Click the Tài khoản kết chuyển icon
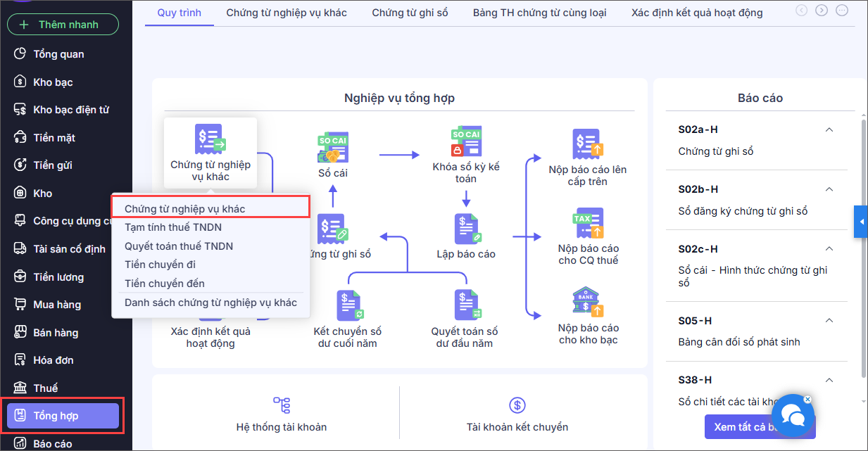 (517, 405)
